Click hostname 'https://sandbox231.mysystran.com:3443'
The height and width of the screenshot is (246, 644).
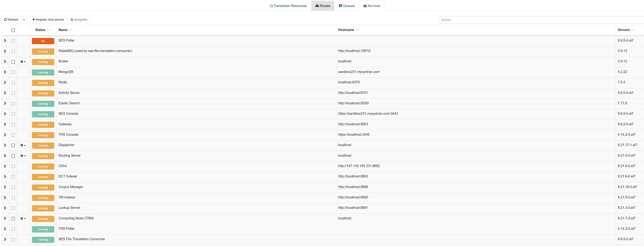click(368, 114)
